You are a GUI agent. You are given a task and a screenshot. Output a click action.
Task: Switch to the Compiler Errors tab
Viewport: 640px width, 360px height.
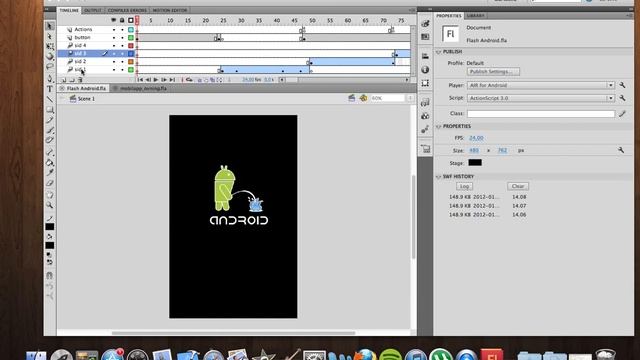point(127,10)
